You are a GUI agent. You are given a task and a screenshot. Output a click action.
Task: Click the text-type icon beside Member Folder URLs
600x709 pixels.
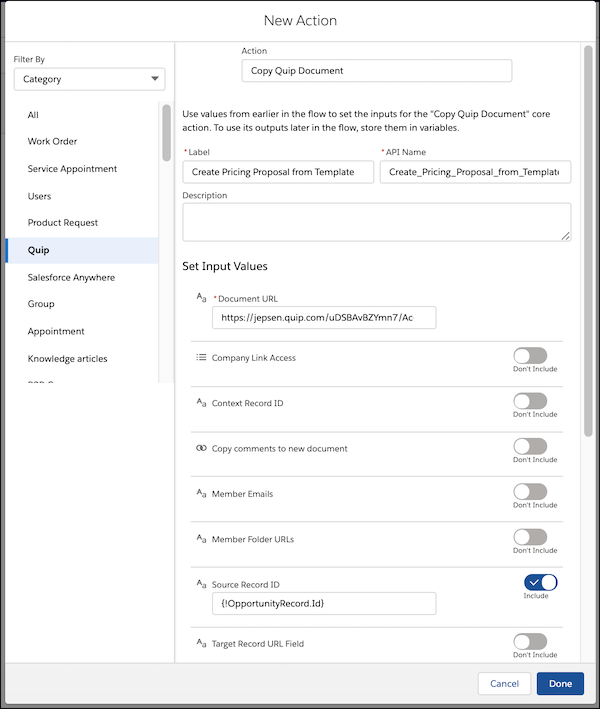pyautogui.click(x=201, y=538)
